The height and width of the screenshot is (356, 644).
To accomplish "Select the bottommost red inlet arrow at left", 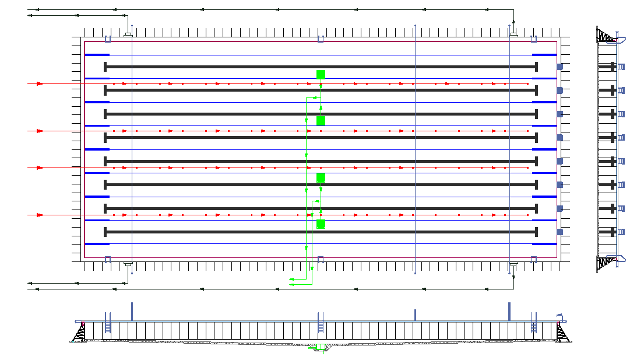I will (x=40, y=215).
